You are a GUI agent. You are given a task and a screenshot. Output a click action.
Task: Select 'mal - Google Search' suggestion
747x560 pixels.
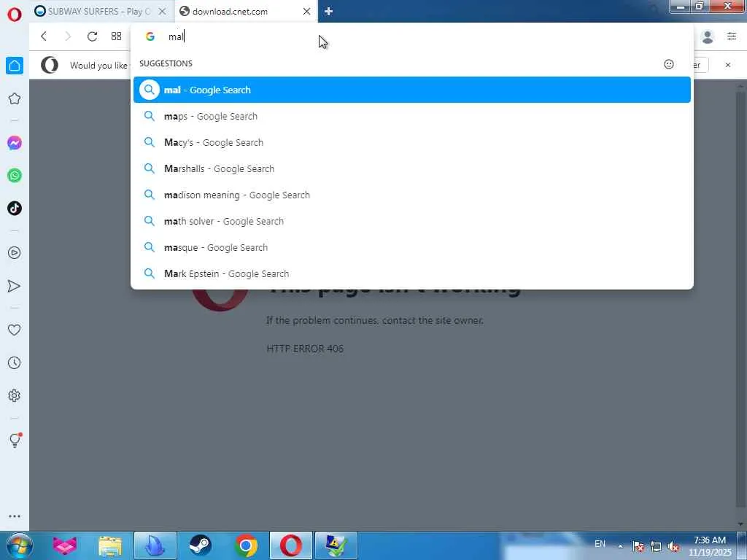(x=412, y=90)
